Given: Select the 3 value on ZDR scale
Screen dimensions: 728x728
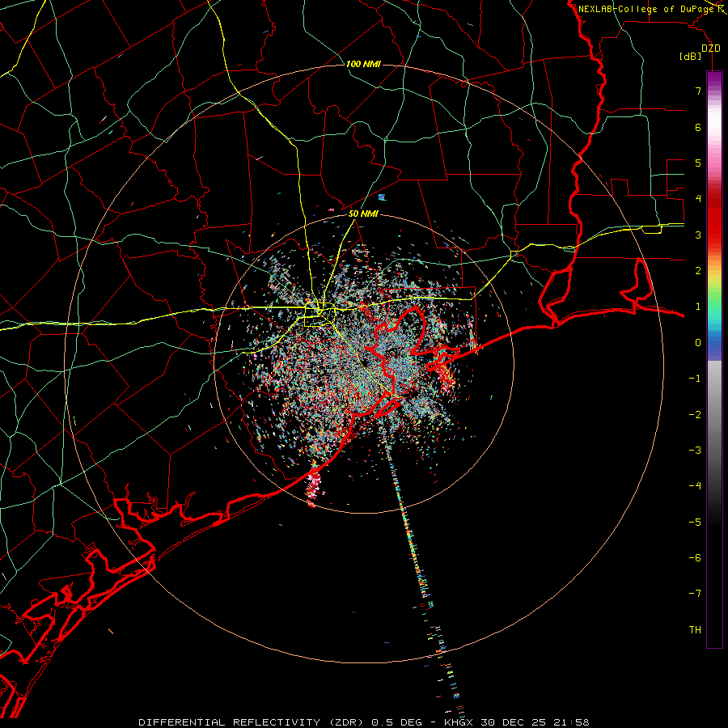Looking at the screenshot, I should pyautogui.click(x=698, y=235).
